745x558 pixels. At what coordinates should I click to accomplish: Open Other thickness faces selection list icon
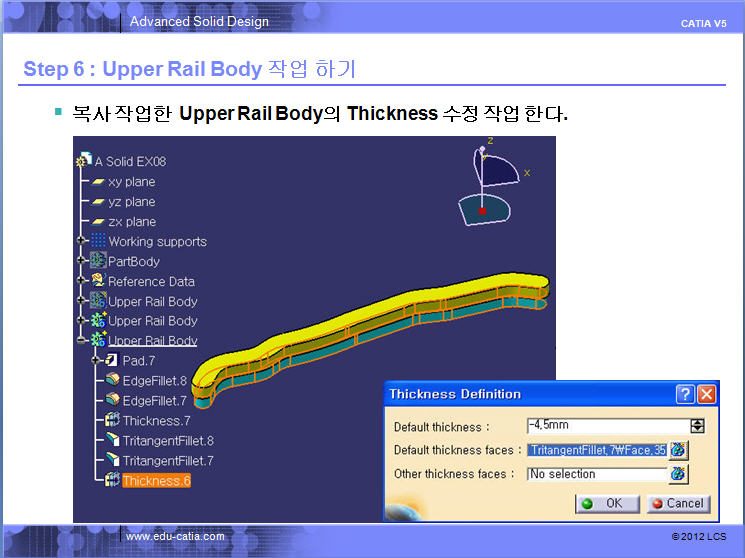click(x=679, y=474)
